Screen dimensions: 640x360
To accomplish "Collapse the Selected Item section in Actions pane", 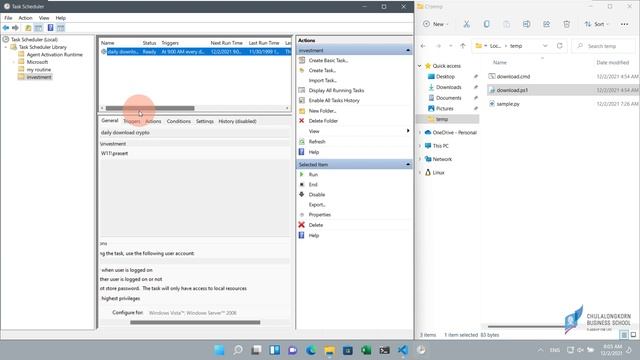I will click(408, 164).
